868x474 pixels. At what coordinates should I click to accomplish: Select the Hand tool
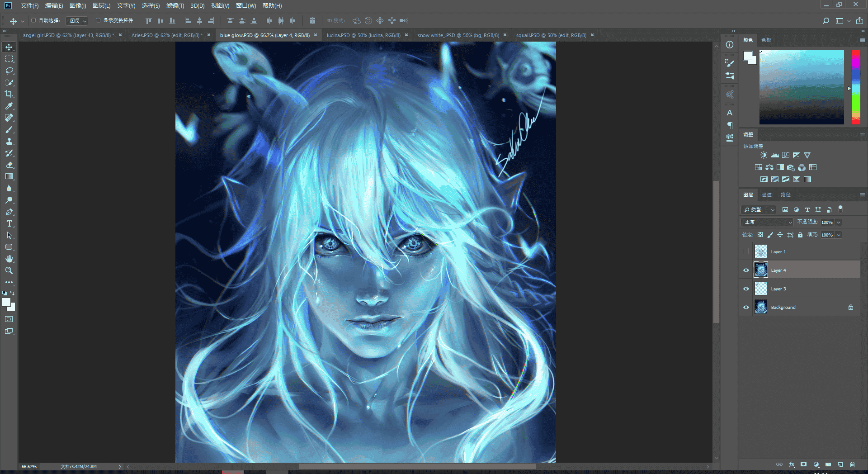[9, 259]
